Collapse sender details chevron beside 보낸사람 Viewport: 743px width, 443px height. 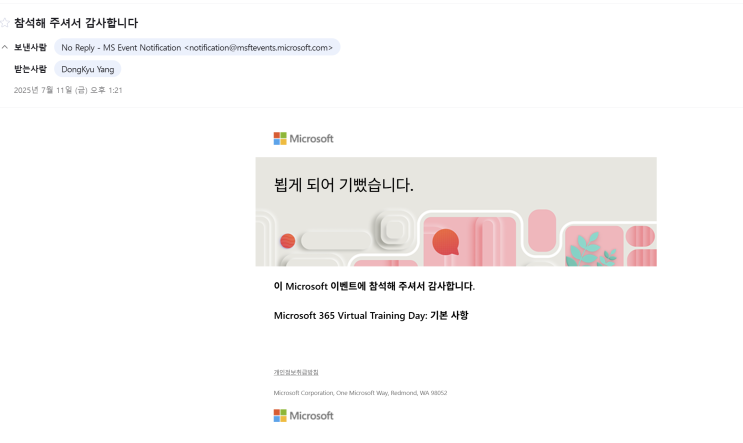coord(5,47)
